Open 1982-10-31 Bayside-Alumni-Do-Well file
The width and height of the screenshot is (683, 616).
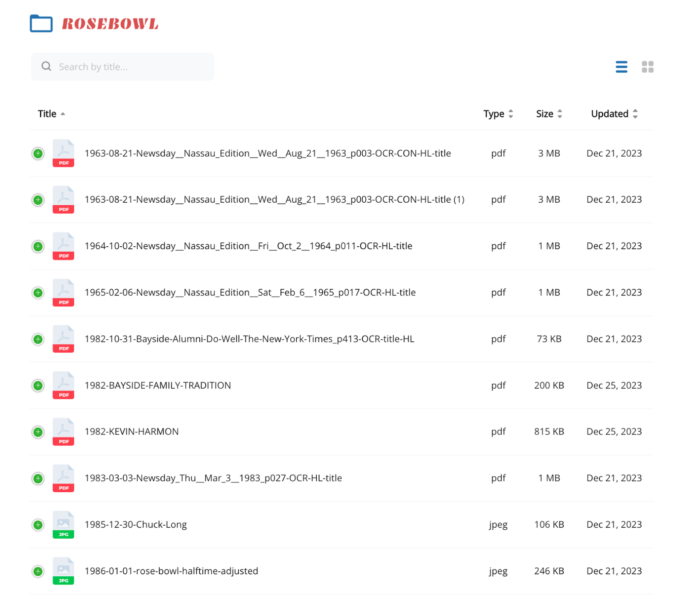(249, 339)
